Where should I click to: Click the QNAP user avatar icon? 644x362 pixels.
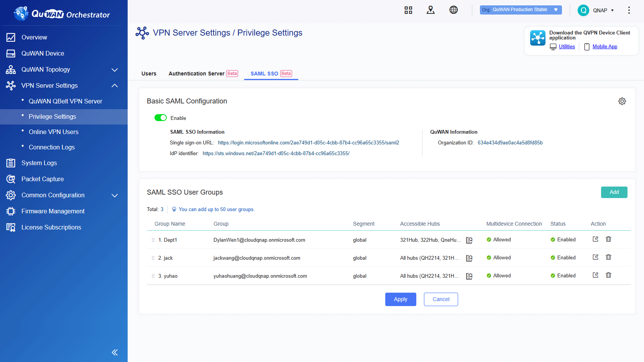(x=583, y=10)
